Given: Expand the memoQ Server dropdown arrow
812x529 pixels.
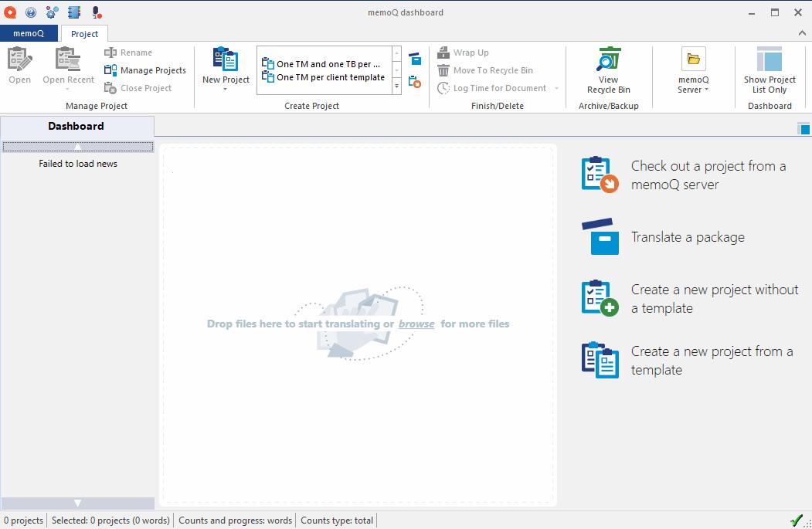Looking at the screenshot, I should 706,90.
